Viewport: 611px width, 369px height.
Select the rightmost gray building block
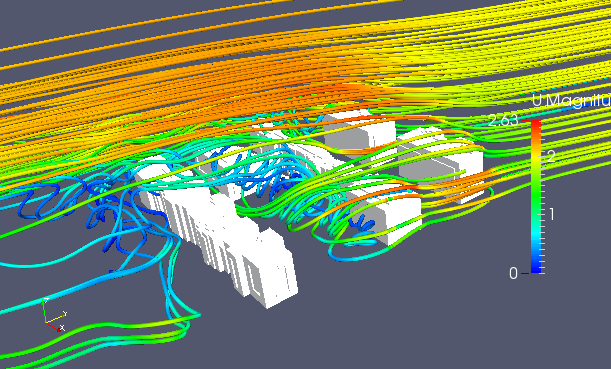point(440,164)
